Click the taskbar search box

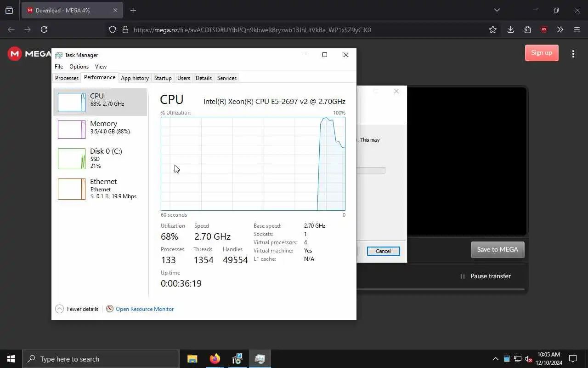pos(101,359)
